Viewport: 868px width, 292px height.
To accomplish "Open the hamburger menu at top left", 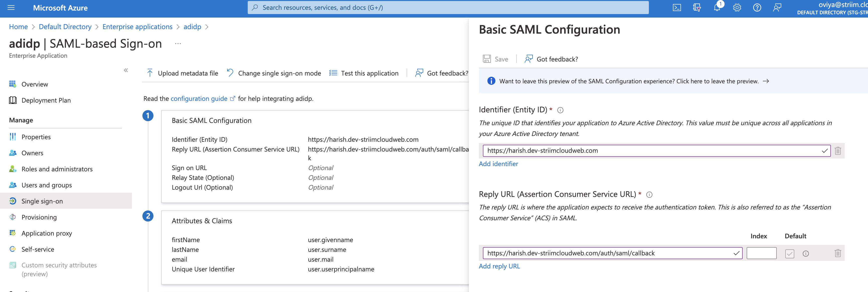I will [11, 8].
